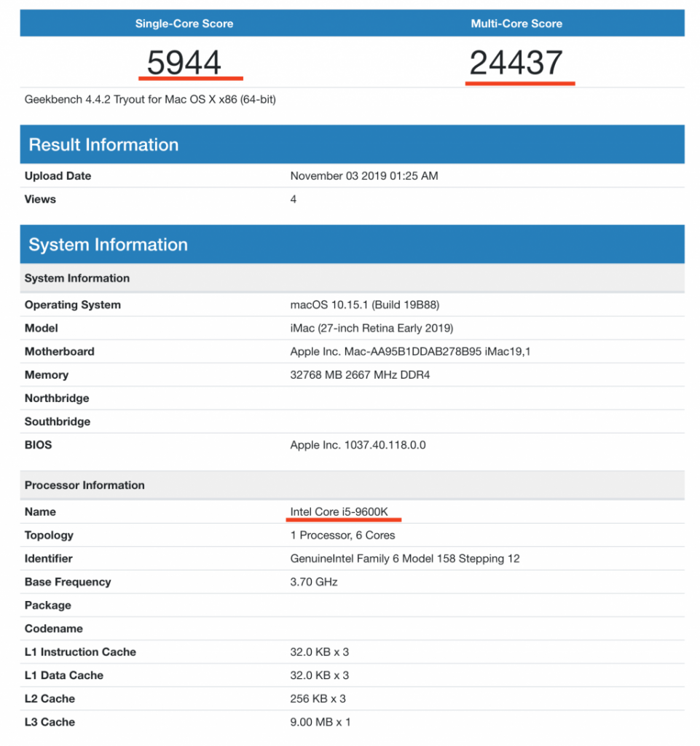
Task: Click the "Topology" label
Action: [x=49, y=535]
